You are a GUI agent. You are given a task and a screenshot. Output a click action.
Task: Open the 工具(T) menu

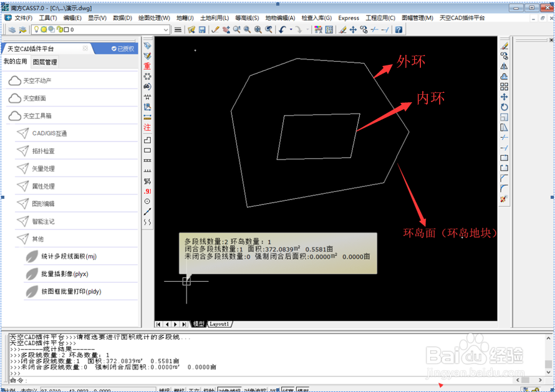48,18
